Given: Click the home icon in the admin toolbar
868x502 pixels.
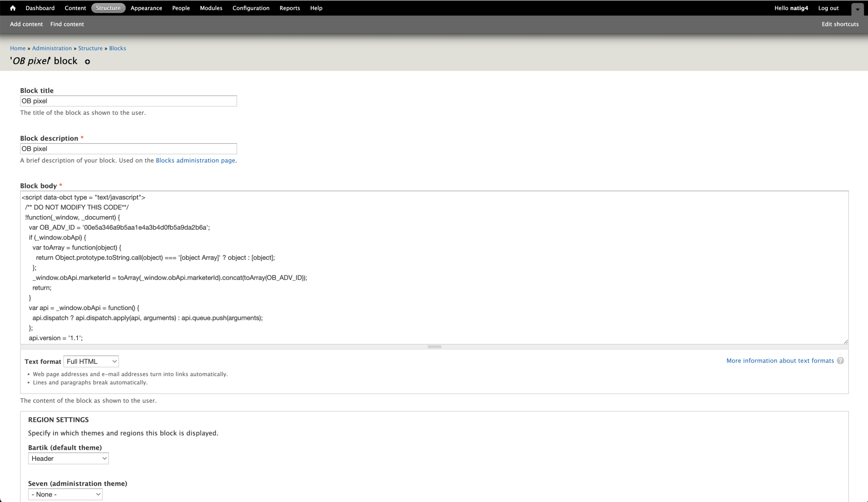Looking at the screenshot, I should click(x=12, y=8).
